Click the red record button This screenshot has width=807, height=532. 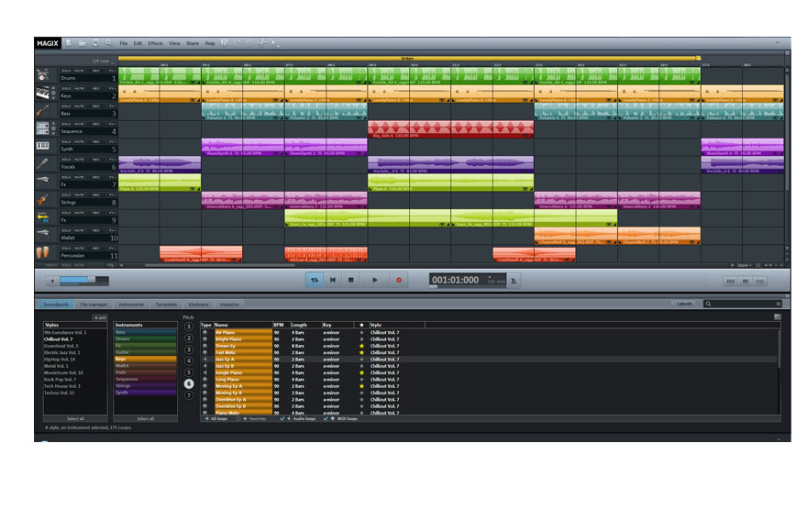click(x=399, y=280)
